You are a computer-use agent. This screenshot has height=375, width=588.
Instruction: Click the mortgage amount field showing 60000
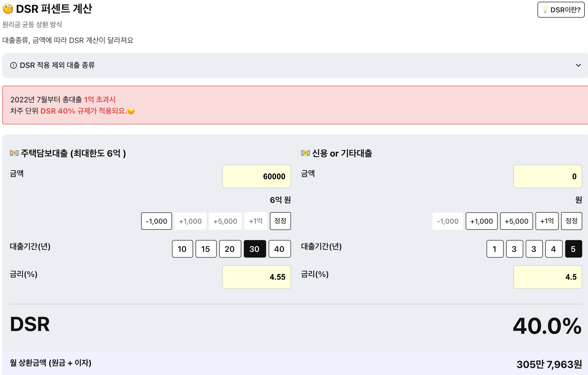click(x=256, y=176)
